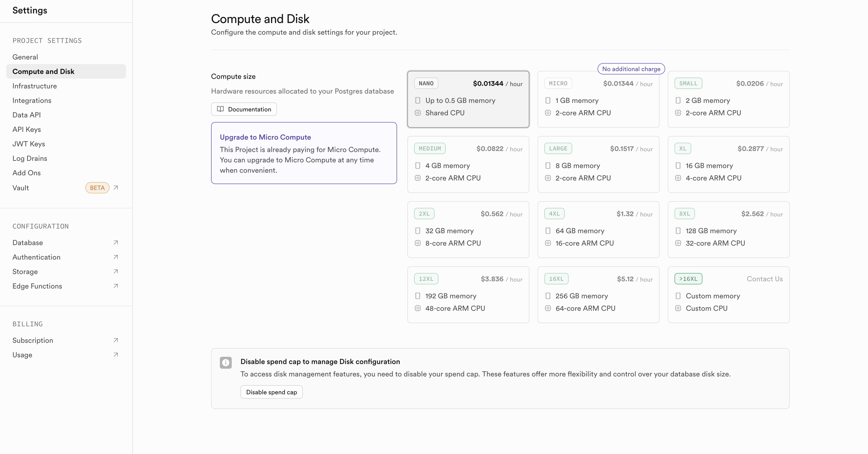Pick the Medium 4 GB compute option
Image resolution: width=868 pixels, height=454 pixels.
coord(468,164)
